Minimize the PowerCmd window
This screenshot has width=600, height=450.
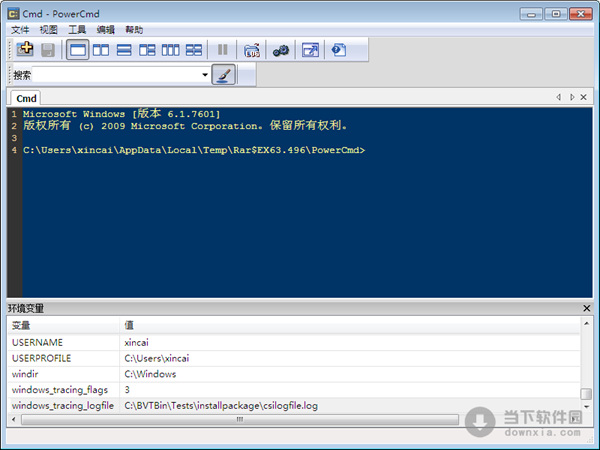(531, 14)
